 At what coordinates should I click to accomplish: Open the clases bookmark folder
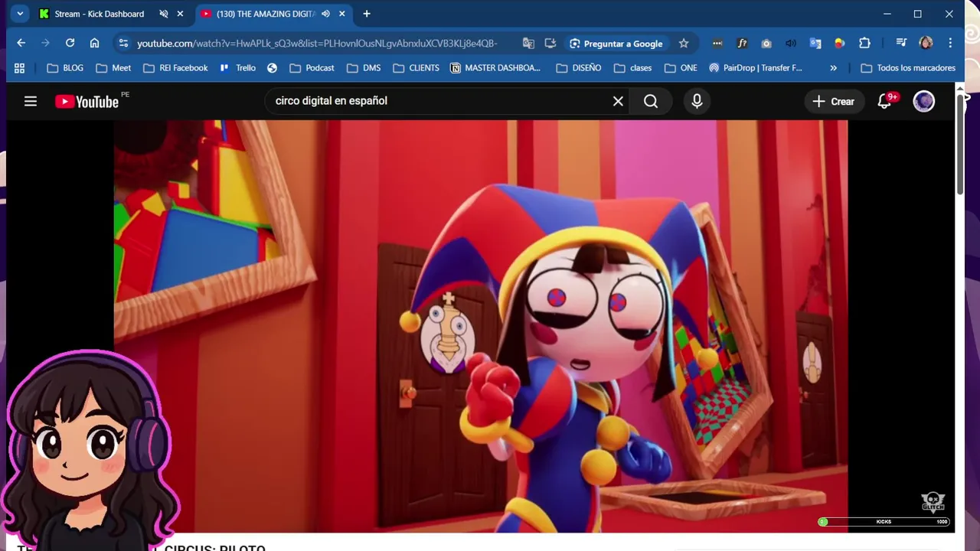[632, 68]
